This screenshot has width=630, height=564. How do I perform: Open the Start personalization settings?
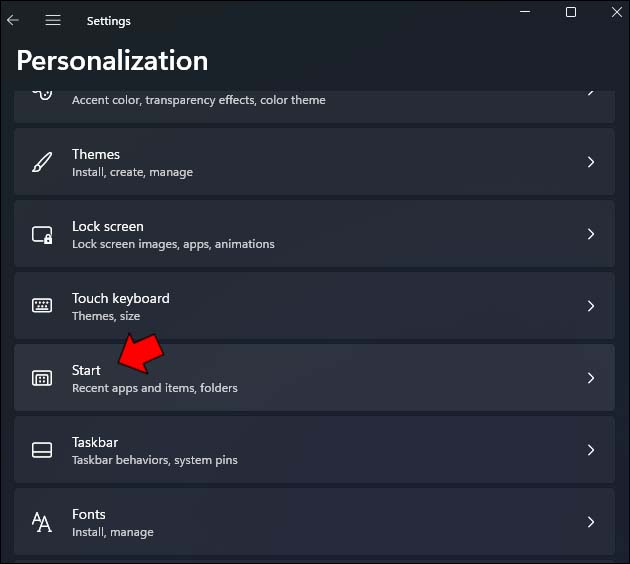[x=300, y=378]
